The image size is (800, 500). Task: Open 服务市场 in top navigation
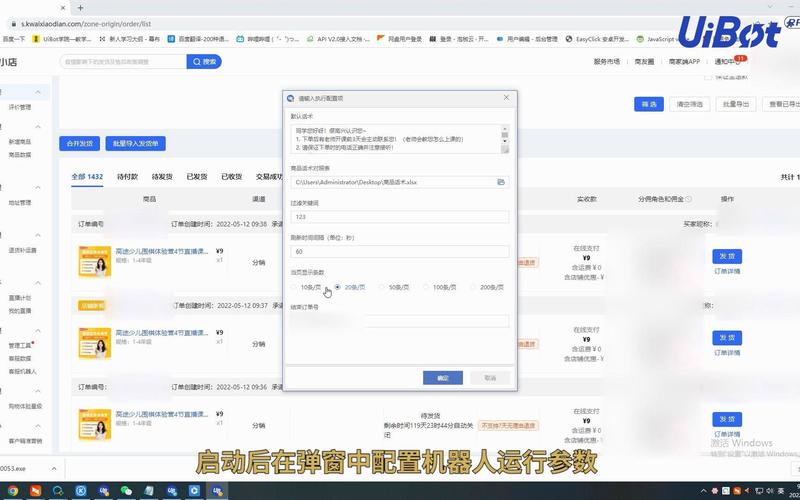[x=607, y=62]
